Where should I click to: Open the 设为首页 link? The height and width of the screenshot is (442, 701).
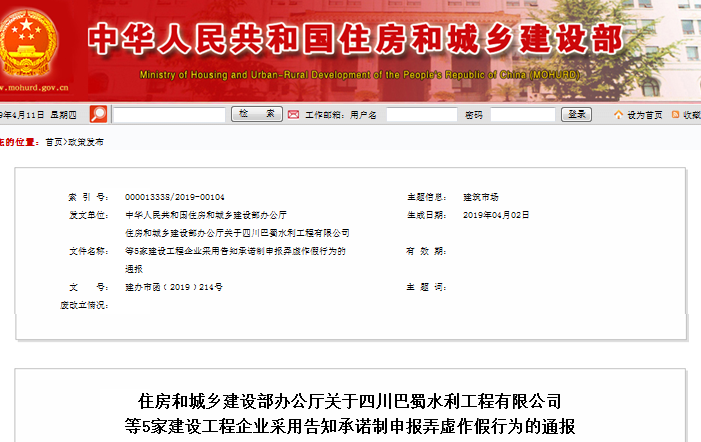click(645, 115)
